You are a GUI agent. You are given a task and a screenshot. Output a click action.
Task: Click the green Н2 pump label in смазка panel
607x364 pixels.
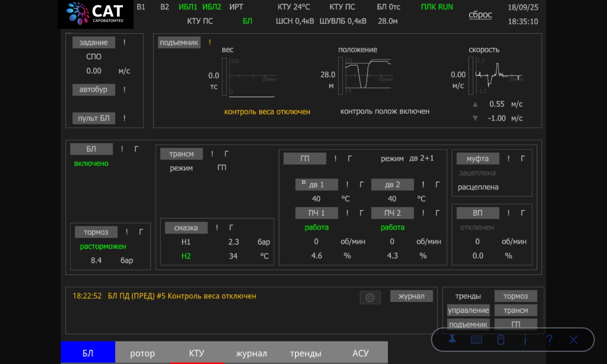tap(186, 256)
